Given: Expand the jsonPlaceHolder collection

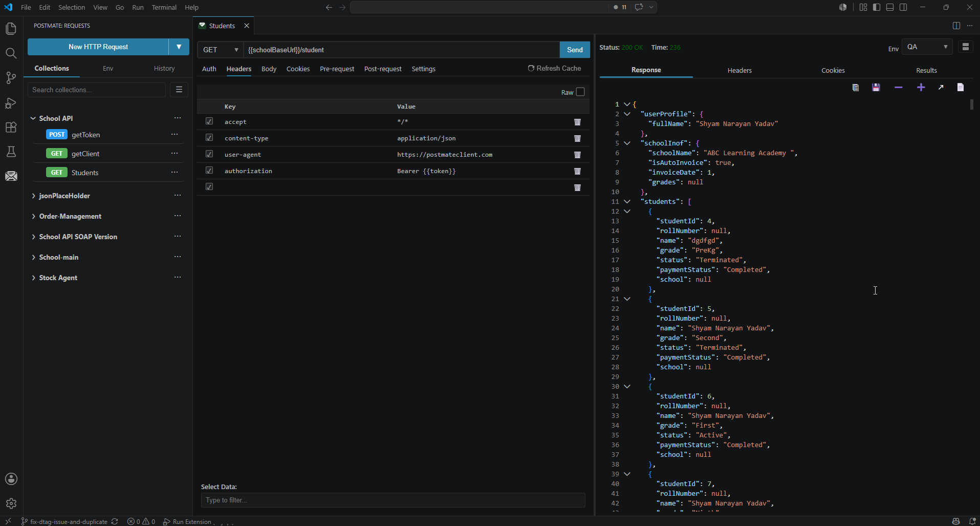Looking at the screenshot, I should (33, 196).
